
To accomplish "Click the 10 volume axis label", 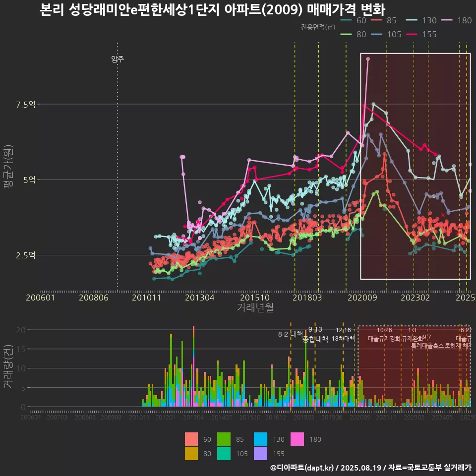I will click(21, 368).
